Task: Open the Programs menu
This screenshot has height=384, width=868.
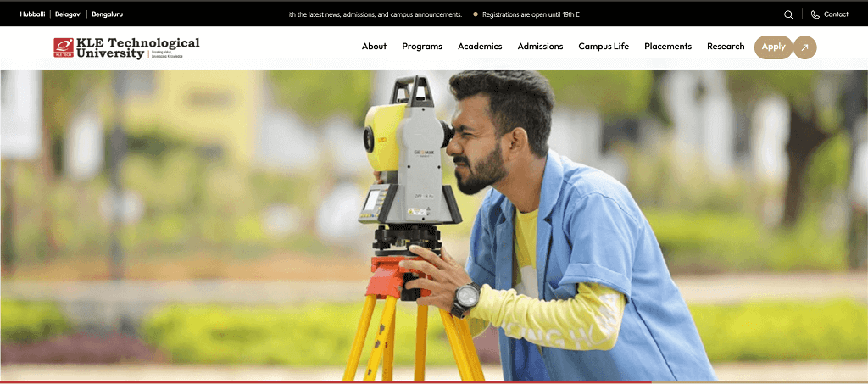Action: tap(422, 47)
